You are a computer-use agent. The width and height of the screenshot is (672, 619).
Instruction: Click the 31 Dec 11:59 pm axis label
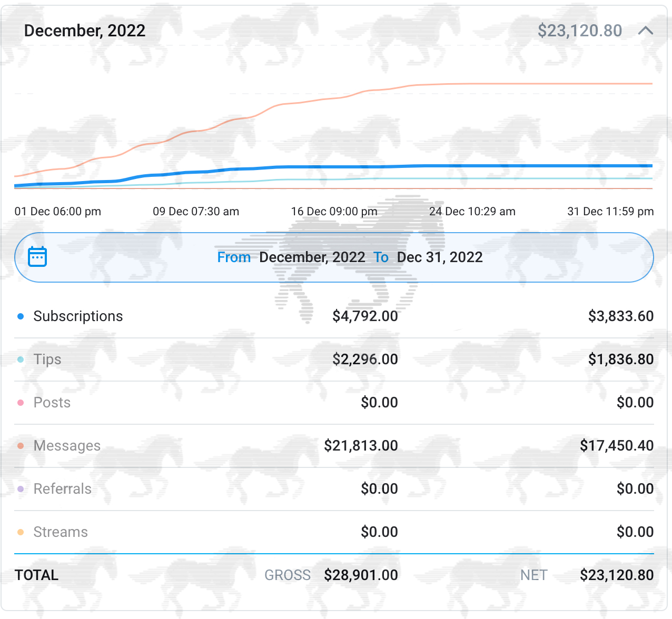tap(610, 212)
